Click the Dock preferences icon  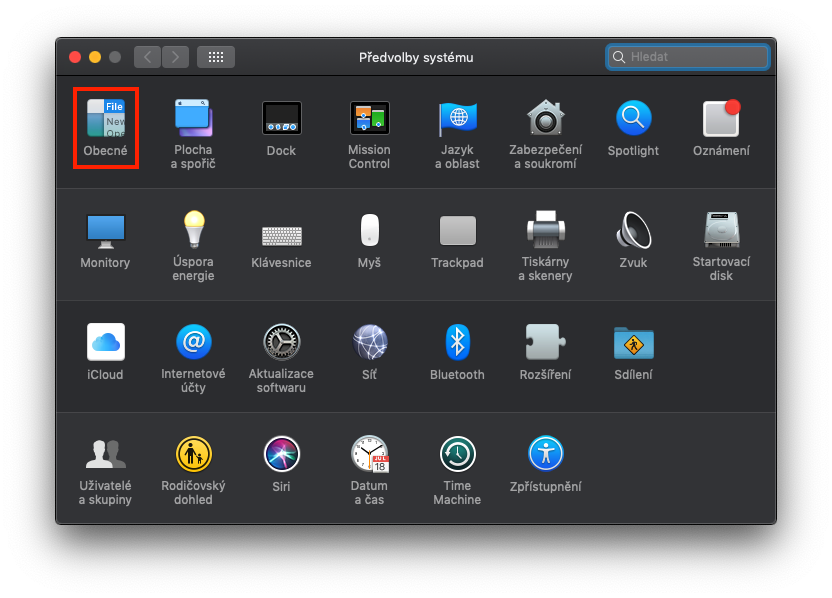[x=281, y=119]
